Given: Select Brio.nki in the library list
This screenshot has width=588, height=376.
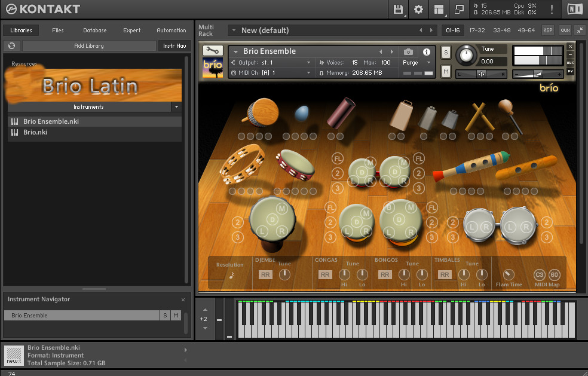Looking at the screenshot, I should tap(94, 133).
